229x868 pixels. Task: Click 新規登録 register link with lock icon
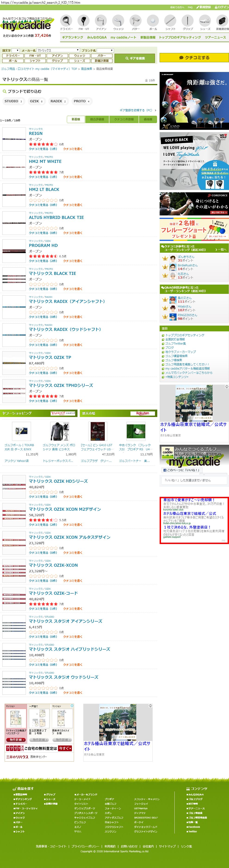[204, 7]
